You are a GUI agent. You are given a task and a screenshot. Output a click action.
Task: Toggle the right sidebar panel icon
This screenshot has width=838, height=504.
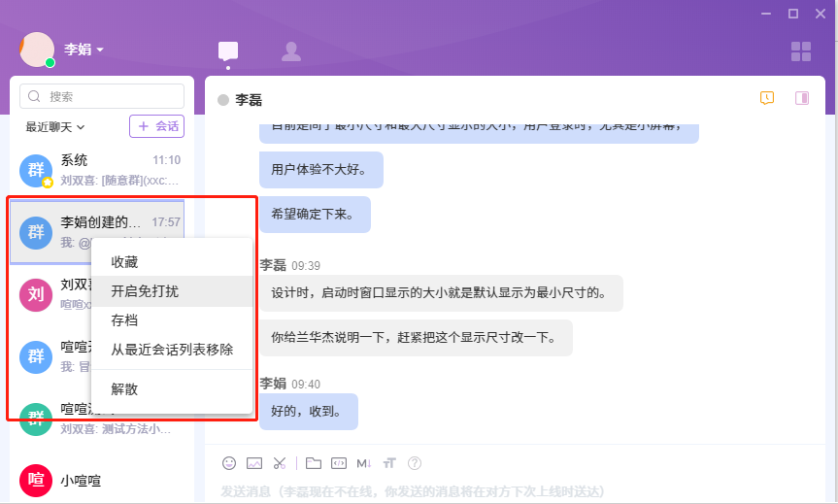click(802, 98)
